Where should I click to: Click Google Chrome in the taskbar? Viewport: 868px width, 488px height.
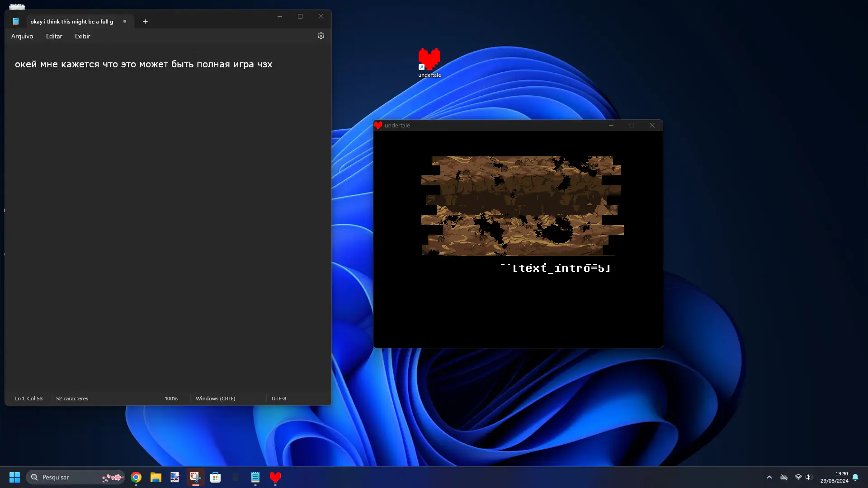(x=136, y=477)
